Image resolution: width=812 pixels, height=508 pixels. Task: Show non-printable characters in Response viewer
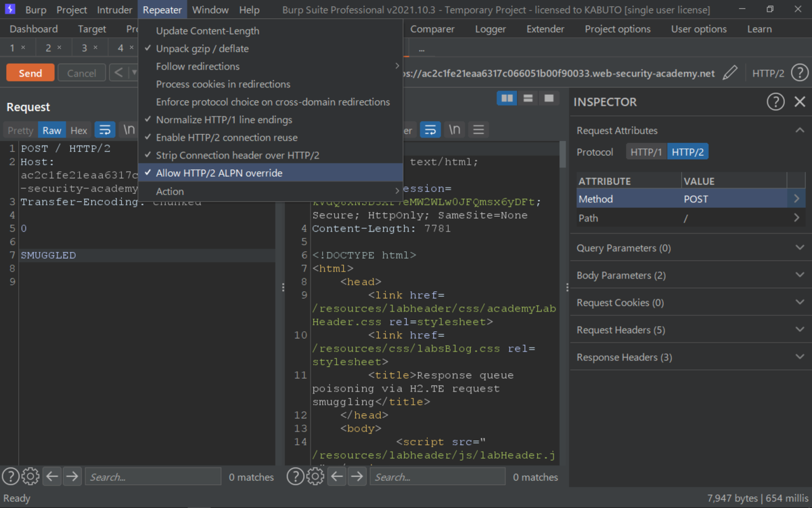pos(455,129)
